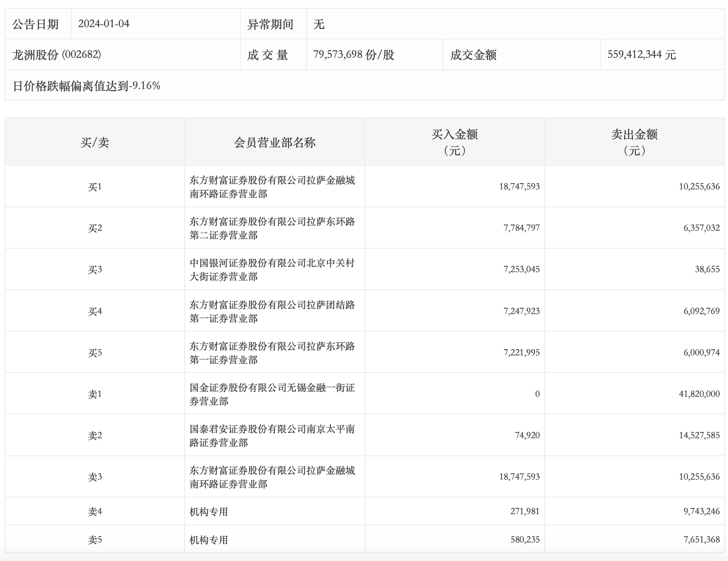Select 中国银河证券北京中关村大街 branch name

[272, 270]
